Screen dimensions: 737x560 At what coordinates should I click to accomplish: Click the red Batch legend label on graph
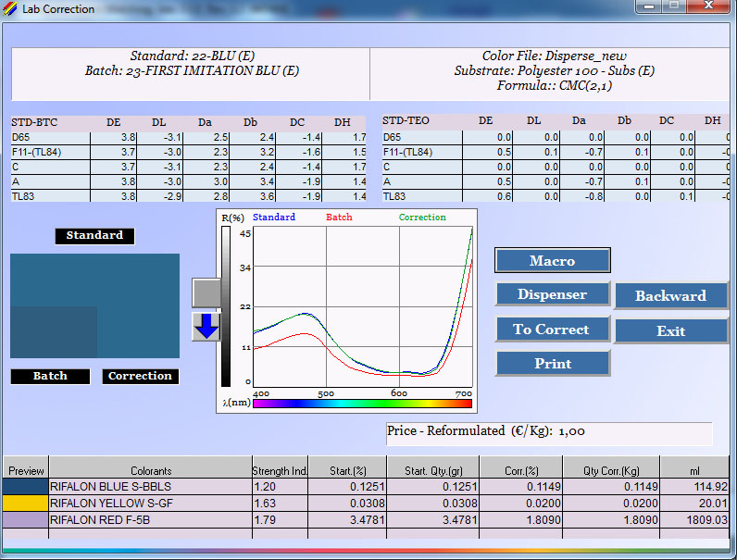point(339,217)
